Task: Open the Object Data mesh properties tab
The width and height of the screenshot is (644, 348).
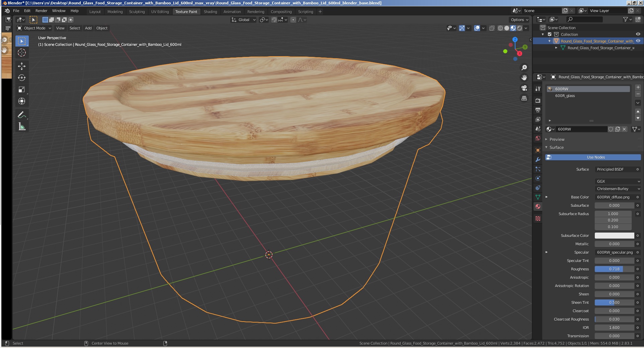Action: click(x=538, y=197)
